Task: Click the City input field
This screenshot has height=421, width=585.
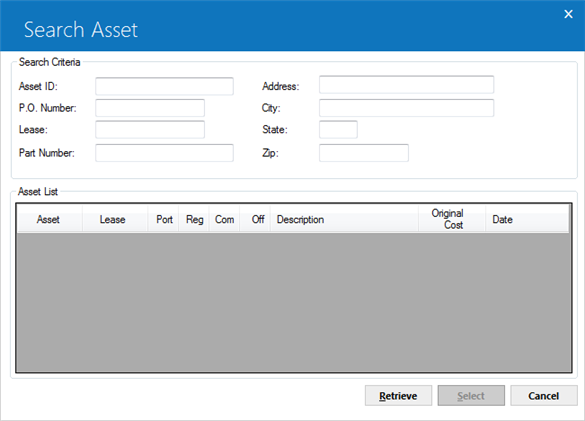Action: [407, 108]
